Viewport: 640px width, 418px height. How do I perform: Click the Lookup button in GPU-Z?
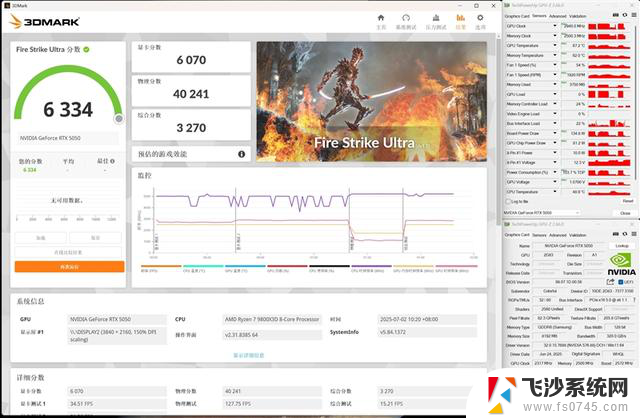point(622,246)
